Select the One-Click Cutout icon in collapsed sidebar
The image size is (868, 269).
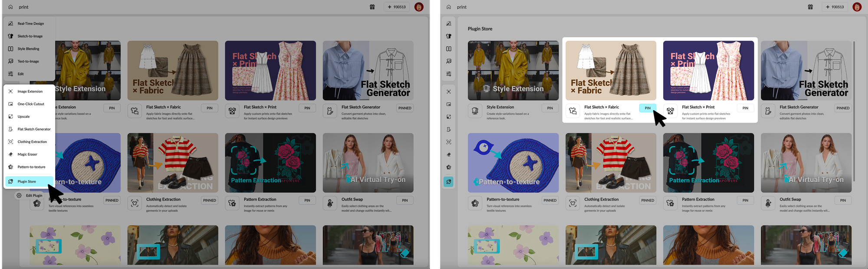(x=449, y=104)
